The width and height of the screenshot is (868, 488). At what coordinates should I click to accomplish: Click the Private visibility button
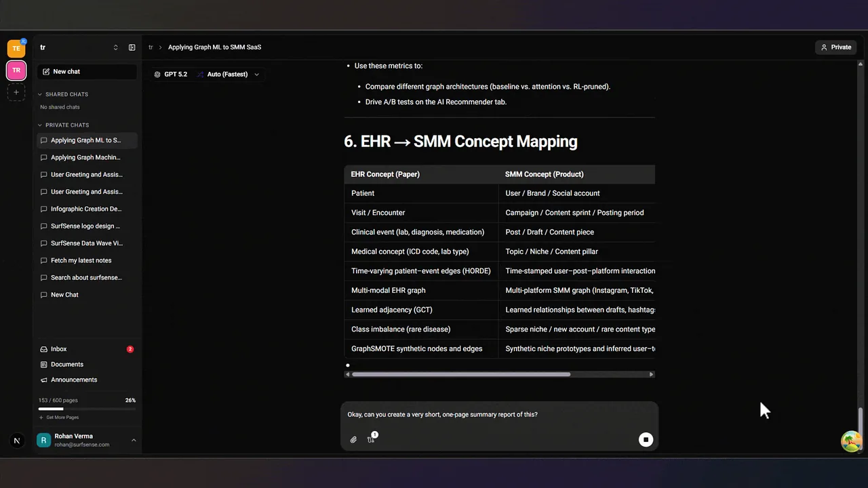click(836, 47)
